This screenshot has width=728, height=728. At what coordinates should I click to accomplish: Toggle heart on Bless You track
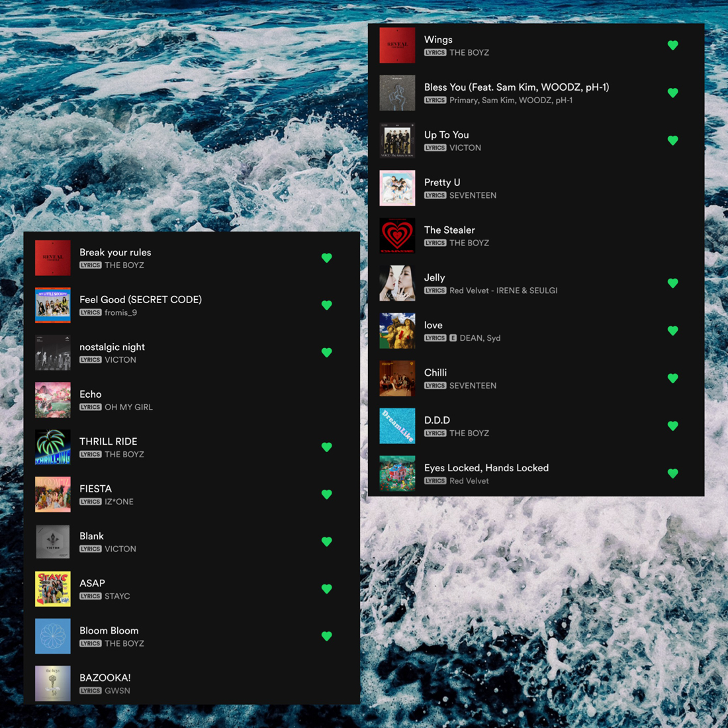(x=673, y=93)
